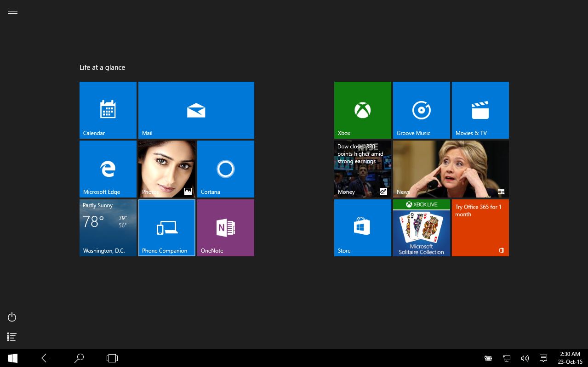Open OneNote from its purple tile
Viewport: 588px width, 367px height.
tap(225, 227)
